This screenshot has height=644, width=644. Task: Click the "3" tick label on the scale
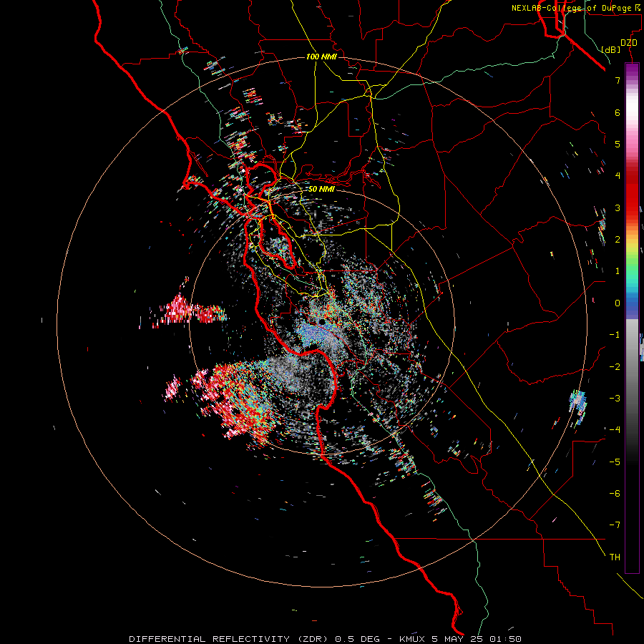pos(618,208)
